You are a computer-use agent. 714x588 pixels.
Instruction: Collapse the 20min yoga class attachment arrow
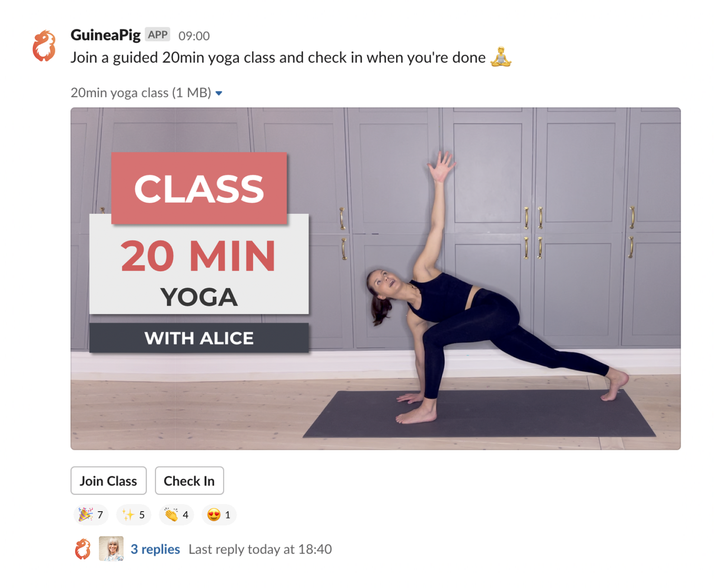click(x=219, y=93)
